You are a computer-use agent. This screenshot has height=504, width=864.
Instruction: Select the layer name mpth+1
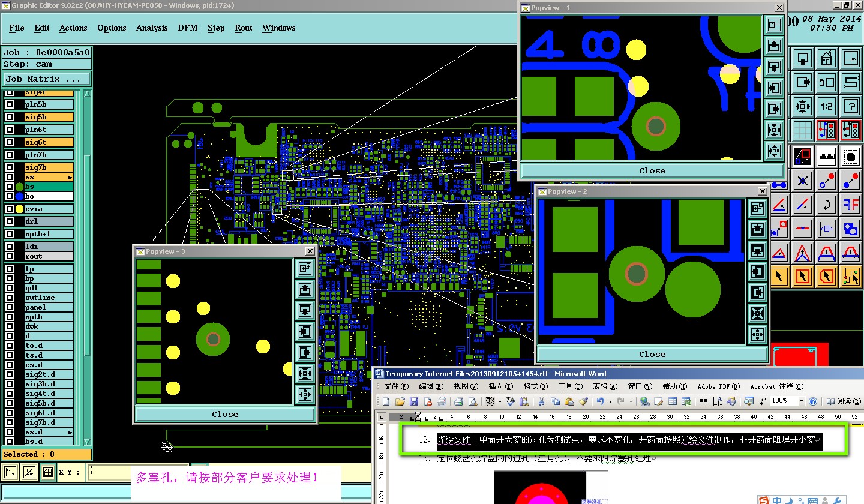pyautogui.click(x=49, y=234)
